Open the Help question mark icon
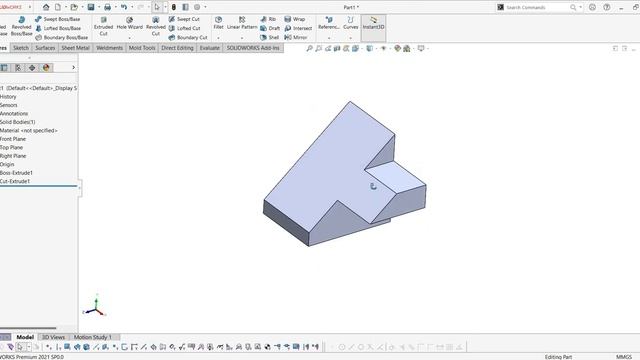Screen dimensions: 640x360 607,7
